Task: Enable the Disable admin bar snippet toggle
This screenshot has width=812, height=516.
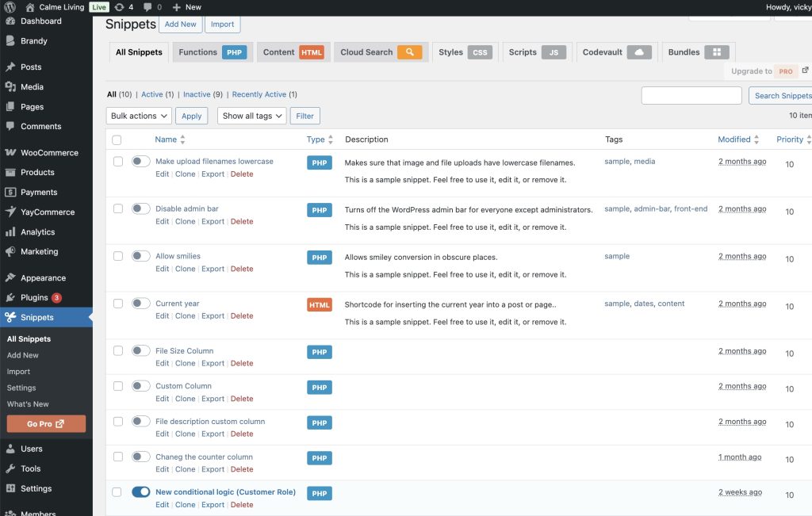Action: coord(141,209)
